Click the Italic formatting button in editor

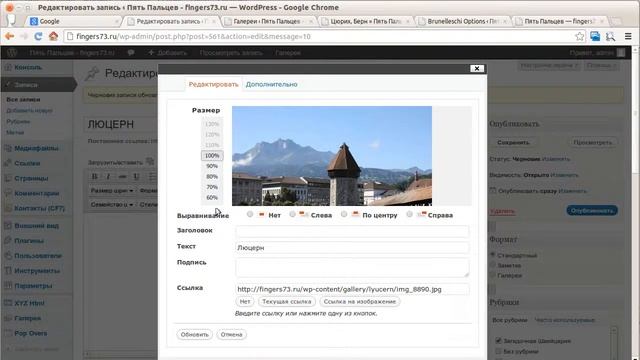tap(108, 176)
